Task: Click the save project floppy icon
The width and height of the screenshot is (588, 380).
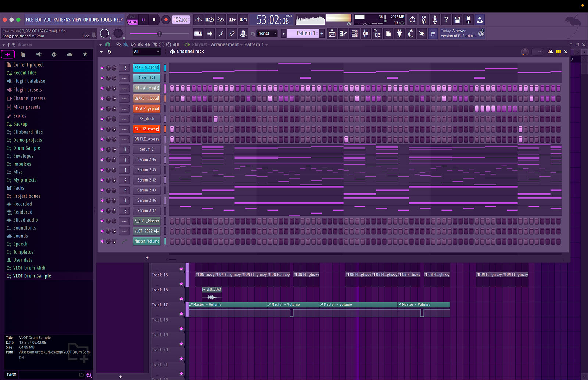Action: [x=457, y=20]
